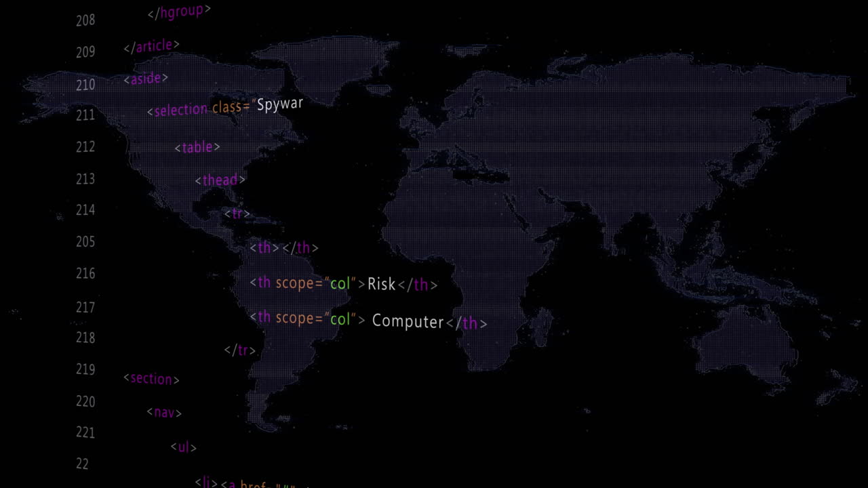Select the <tr> opening tag
This screenshot has height=488, width=868.
point(237,213)
